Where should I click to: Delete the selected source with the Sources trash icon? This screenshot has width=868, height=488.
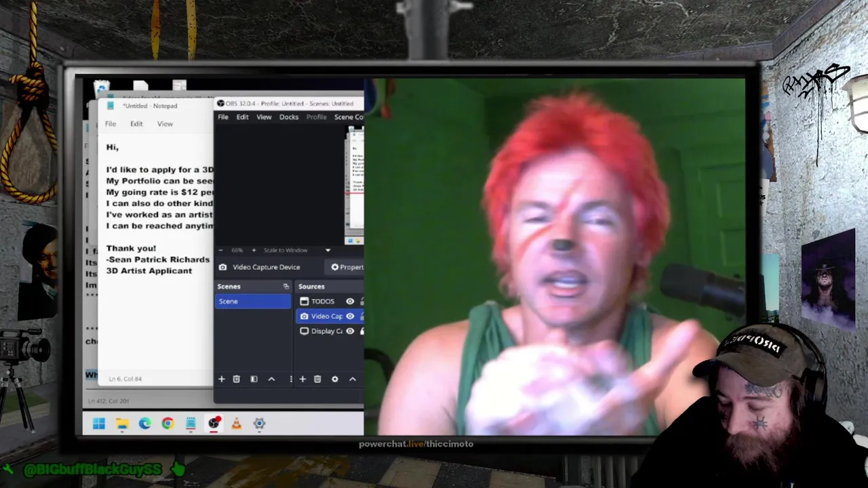click(x=317, y=379)
